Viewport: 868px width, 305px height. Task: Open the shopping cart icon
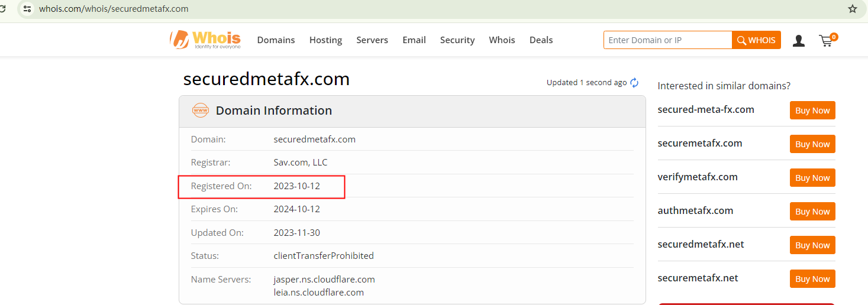coord(828,40)
